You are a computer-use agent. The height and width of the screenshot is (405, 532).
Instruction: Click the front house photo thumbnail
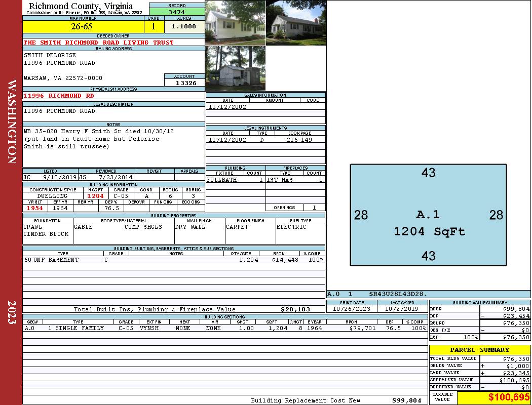click(236, 23)
